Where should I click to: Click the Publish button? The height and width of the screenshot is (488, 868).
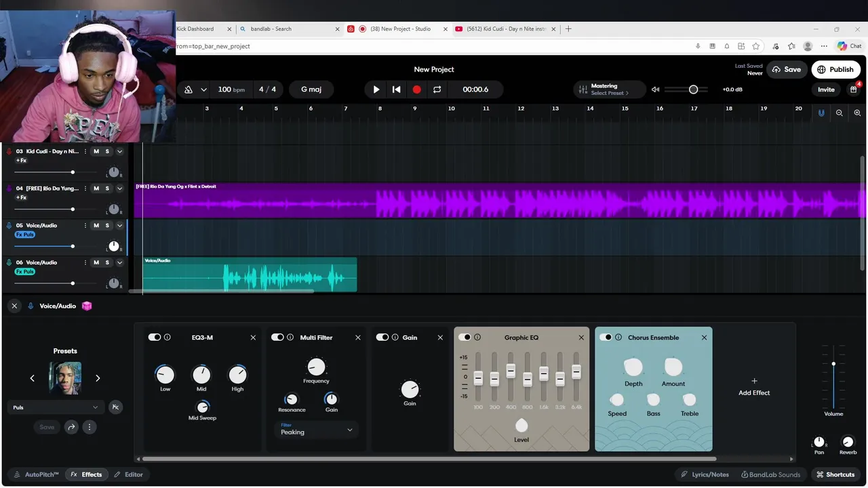pyautogui.click(x=835, y=69)
